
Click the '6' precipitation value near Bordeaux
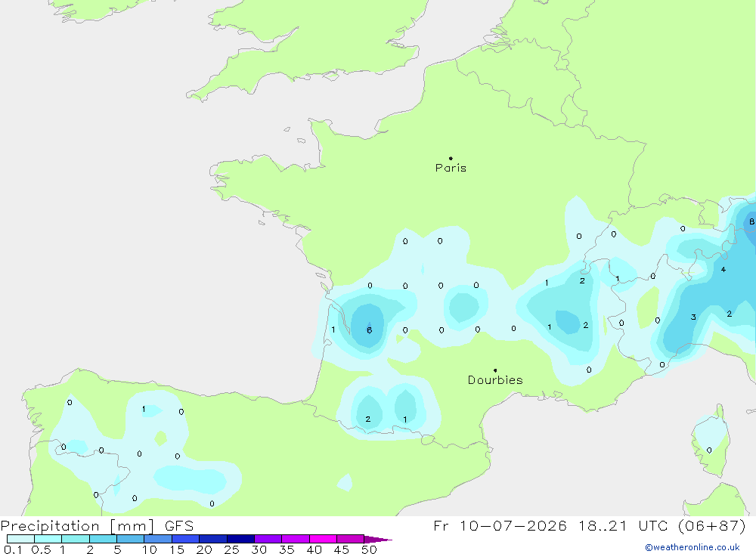coord(370,330)
